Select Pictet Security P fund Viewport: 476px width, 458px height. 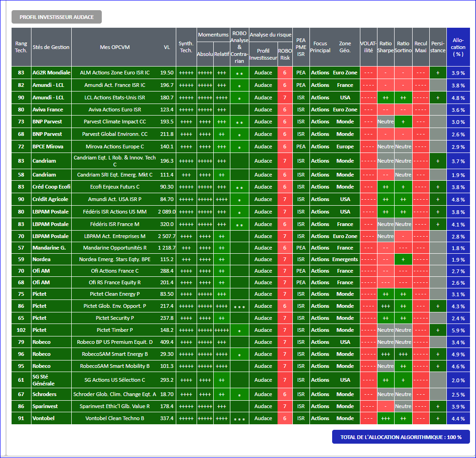[115, 318]
